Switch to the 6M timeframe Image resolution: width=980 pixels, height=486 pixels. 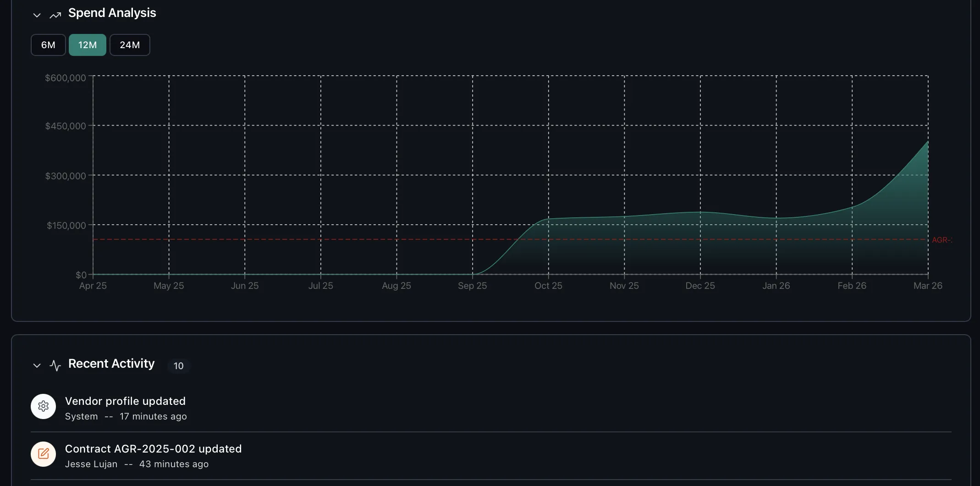pyautogui.click(x=48, y=44)
